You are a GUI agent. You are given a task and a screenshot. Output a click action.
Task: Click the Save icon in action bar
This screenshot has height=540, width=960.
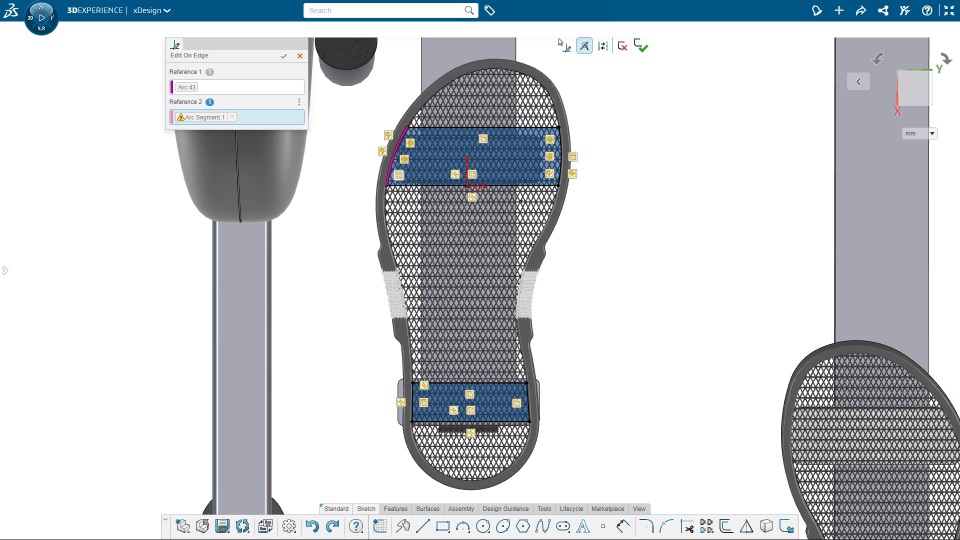[222, 526]
